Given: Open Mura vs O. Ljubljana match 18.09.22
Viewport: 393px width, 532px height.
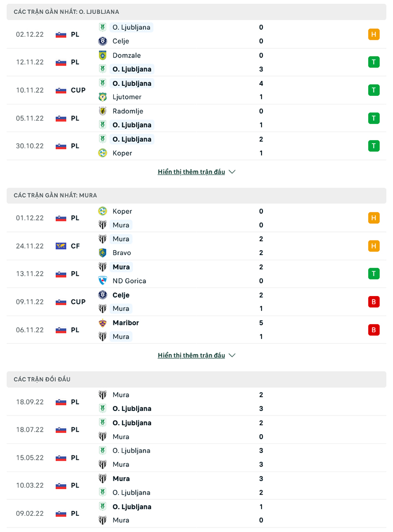Looking at the screenshot, I should 196,402.
